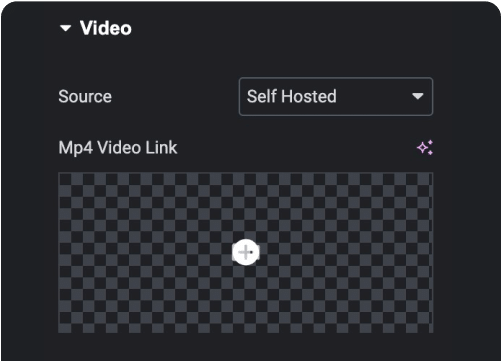This screenshot has height=361, width=501.
Task: Click the word Video in the section header
Action: point(106,28)
